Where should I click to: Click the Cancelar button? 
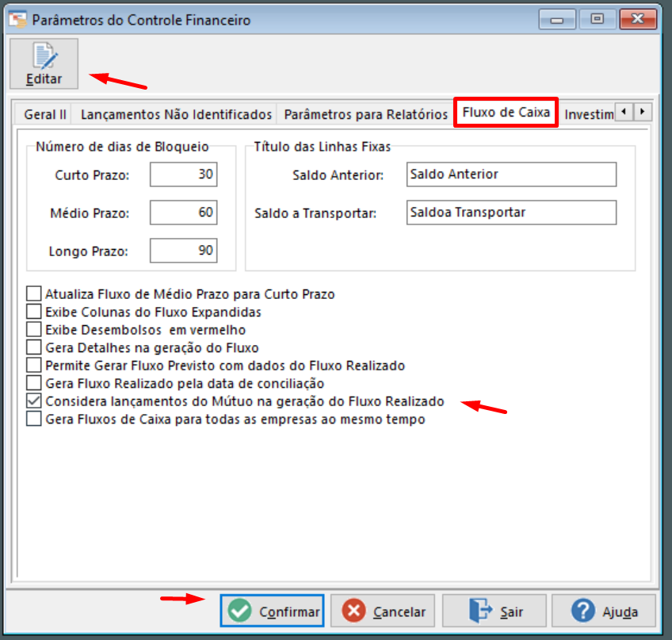click(383, 611)
